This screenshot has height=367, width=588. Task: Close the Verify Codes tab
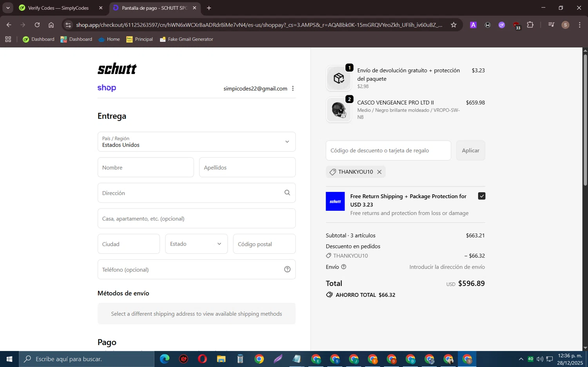101,8
